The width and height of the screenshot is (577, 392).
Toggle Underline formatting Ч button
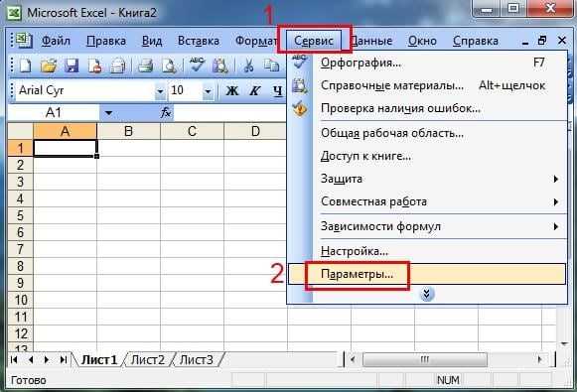point(278,90)
